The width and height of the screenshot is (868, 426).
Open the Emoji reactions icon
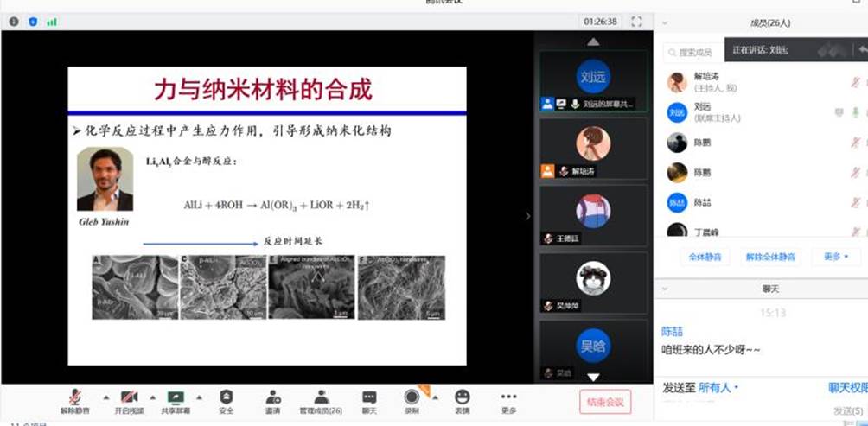click(x=462, y=397)
